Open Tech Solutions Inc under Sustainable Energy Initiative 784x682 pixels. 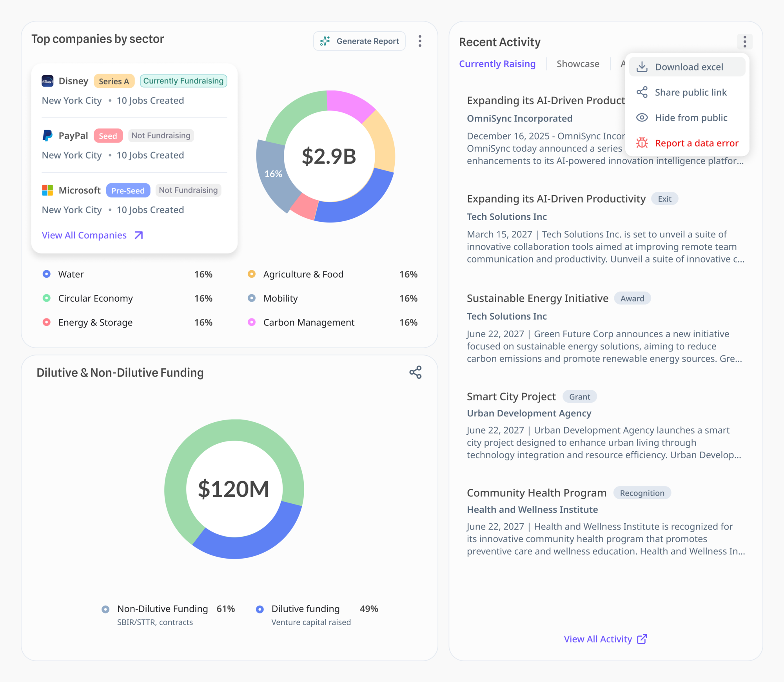(x=506, y=317)
